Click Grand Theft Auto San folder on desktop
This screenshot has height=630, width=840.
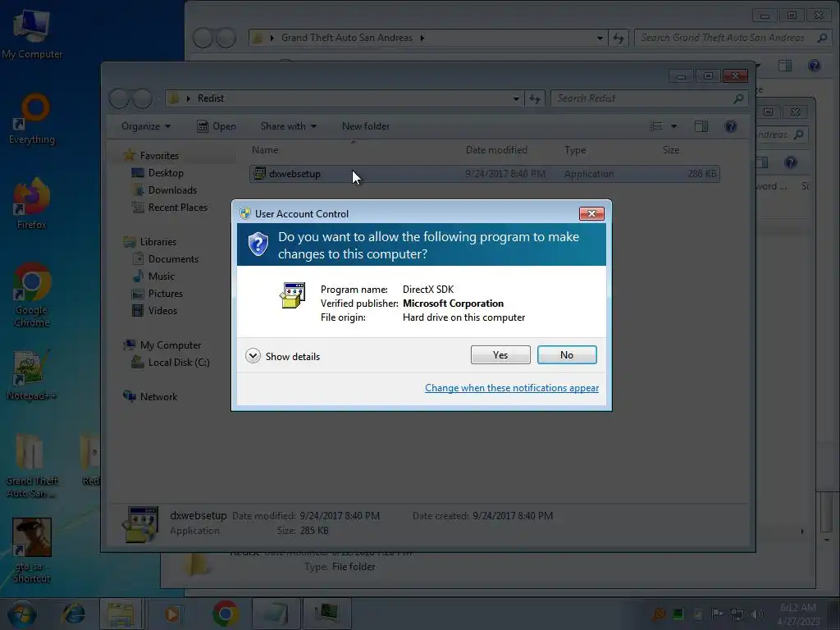32,466
